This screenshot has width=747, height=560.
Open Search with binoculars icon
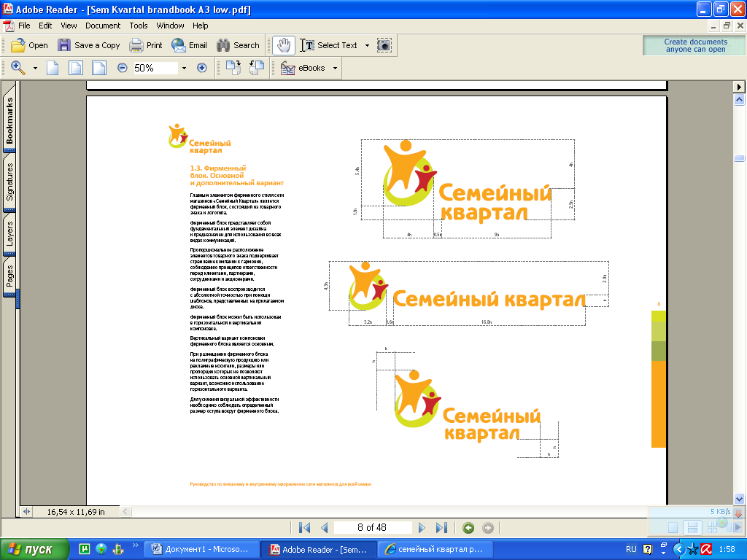[x=238, y=45]
